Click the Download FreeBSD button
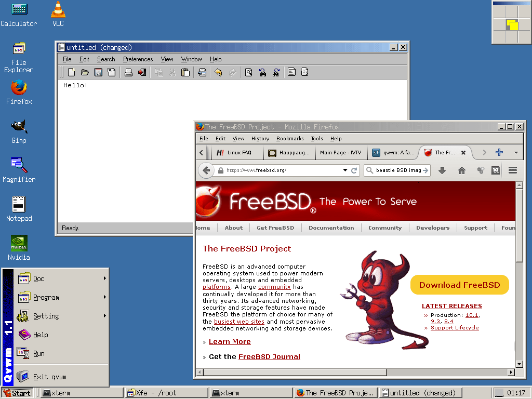This screenshot has width=532, height=399. pos(459,285)
